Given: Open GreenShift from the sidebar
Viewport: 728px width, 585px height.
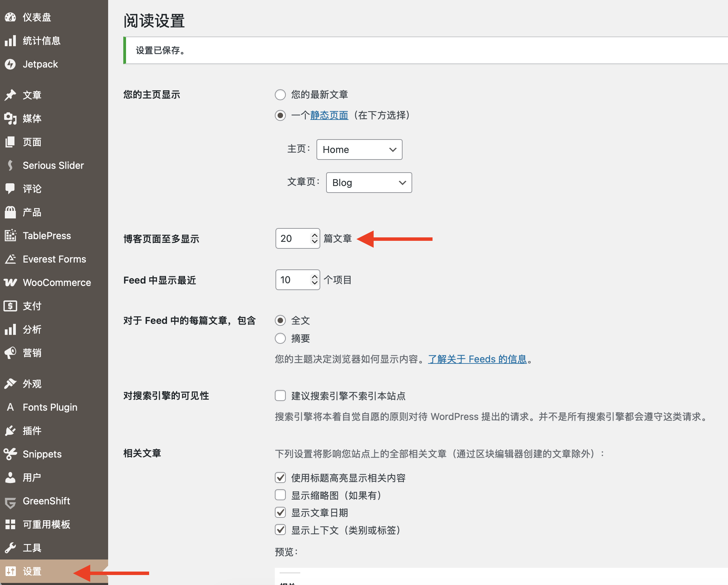Looking at the screenshot, I should click(46, 501).
